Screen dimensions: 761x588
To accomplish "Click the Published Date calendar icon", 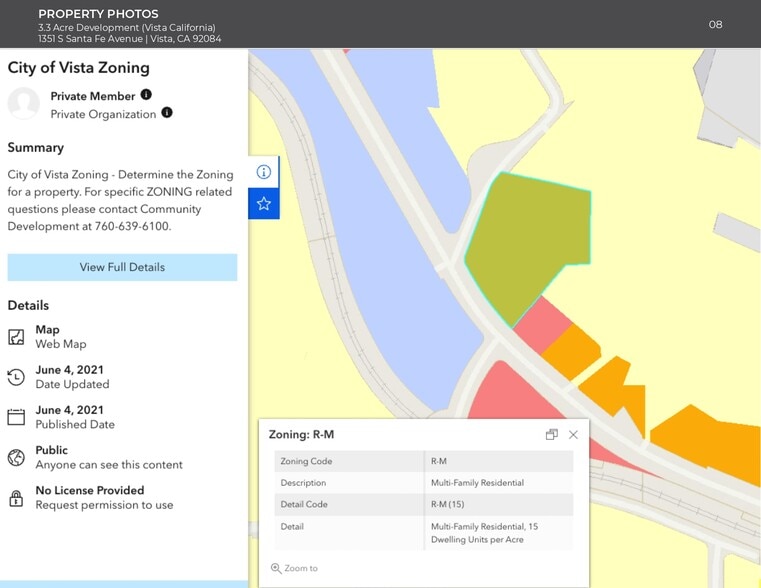I will pyautogui.click(x=16, y=417).
